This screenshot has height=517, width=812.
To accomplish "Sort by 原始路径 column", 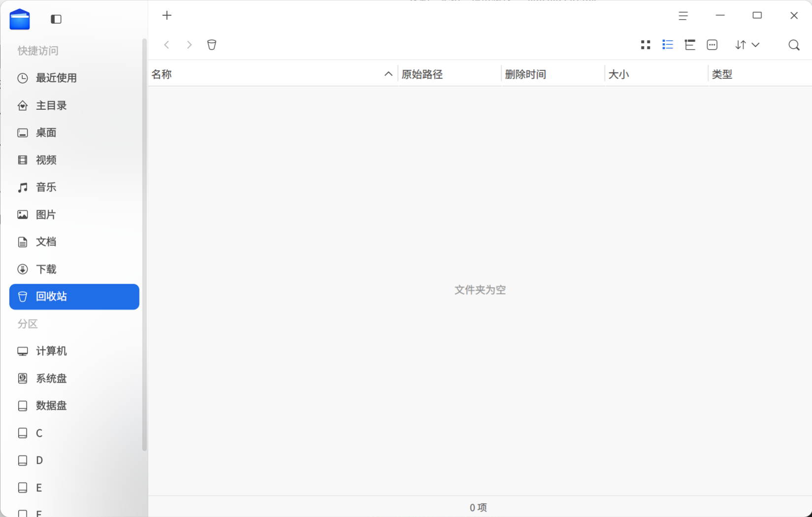I will coord(449,74).
